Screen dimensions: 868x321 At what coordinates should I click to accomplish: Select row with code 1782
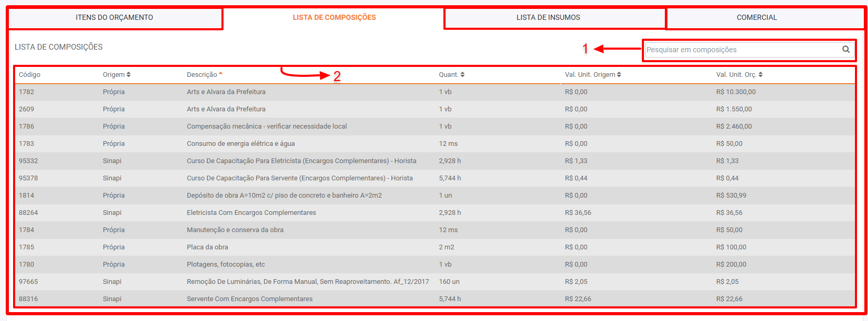pos(27,92)
